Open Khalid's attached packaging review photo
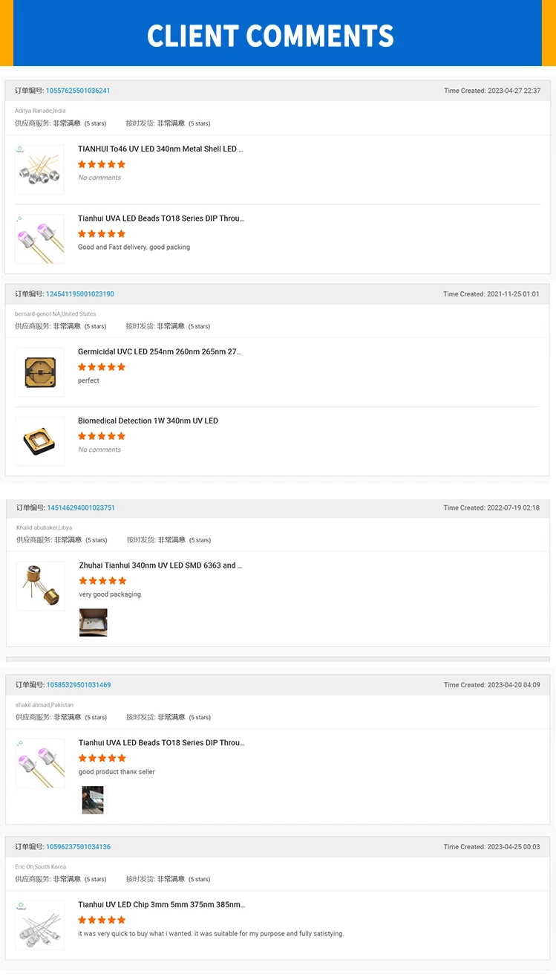The image size is (556, 980). tap(94, 623)
